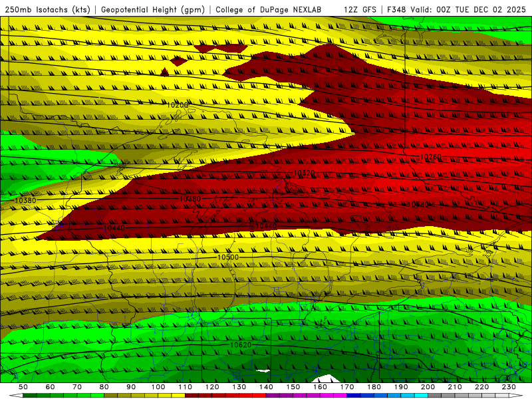Click the "Geopotential Height (gpm)" header text
Screen dimensions: 532x399
click(x=153, y=10)
